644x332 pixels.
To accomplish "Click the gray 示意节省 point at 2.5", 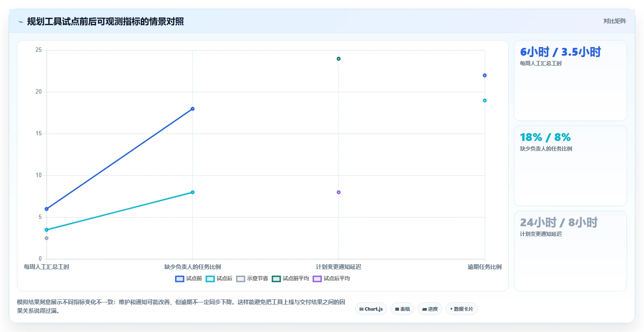I will tap(47, 238).
